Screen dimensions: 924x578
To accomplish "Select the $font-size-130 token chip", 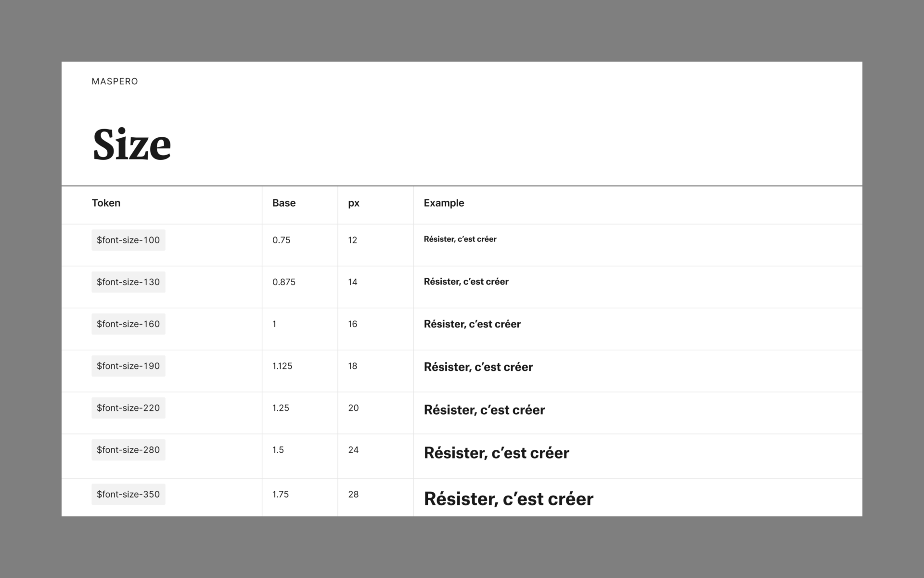I will (x=128, y=282).
